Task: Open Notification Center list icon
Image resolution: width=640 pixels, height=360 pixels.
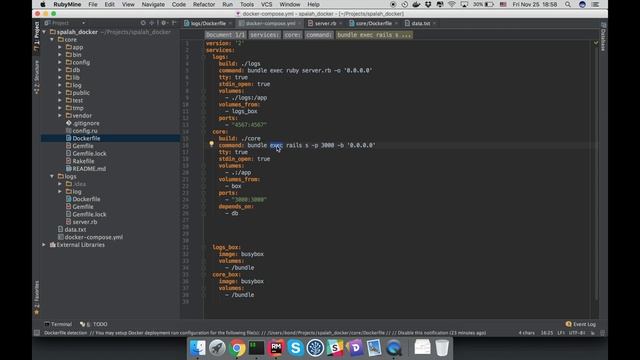Action: point(596,4)
